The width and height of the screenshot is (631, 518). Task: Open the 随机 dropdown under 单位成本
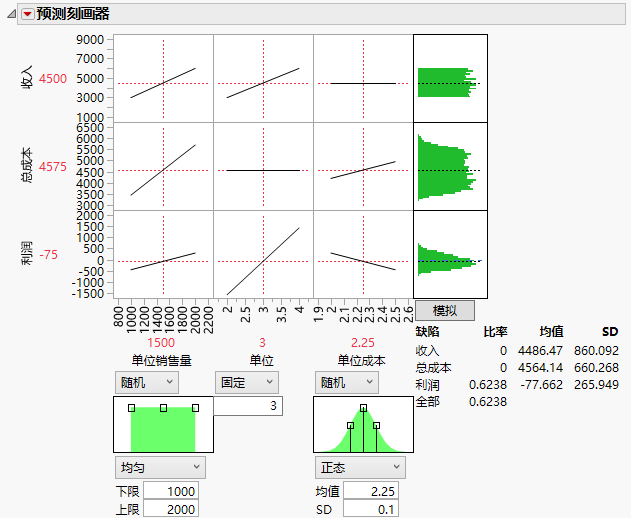coord(346,382)
